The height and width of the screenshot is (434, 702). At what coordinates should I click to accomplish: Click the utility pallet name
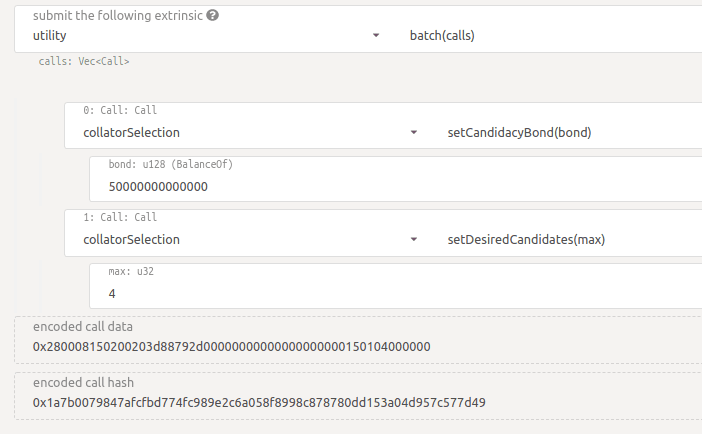tap(50, 36)
